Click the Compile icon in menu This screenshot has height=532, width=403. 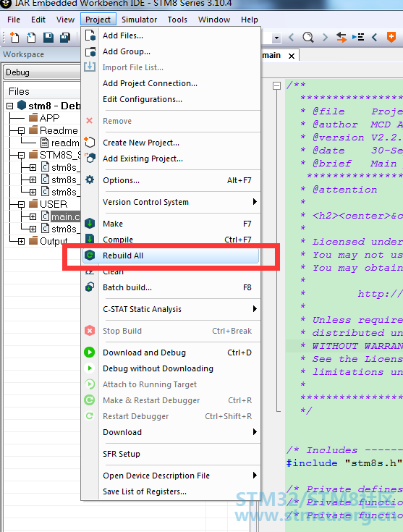coord(90,239)
